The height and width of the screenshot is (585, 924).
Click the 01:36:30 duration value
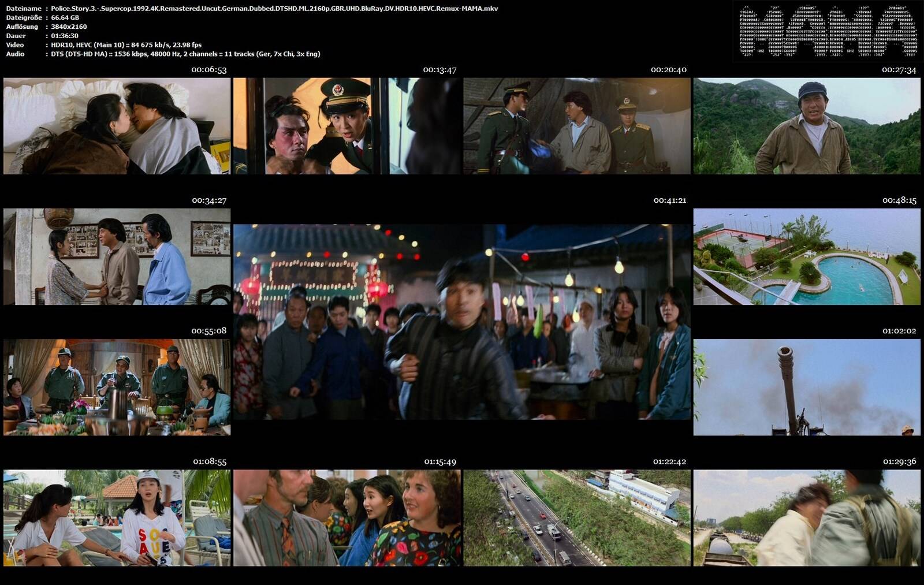click(65, 36)
